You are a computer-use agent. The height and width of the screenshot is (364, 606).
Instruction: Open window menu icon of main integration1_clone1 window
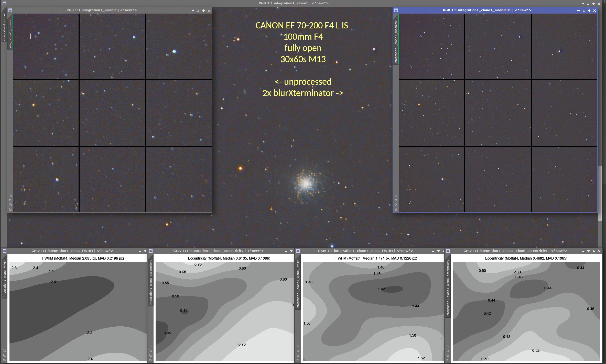(4, 3)
